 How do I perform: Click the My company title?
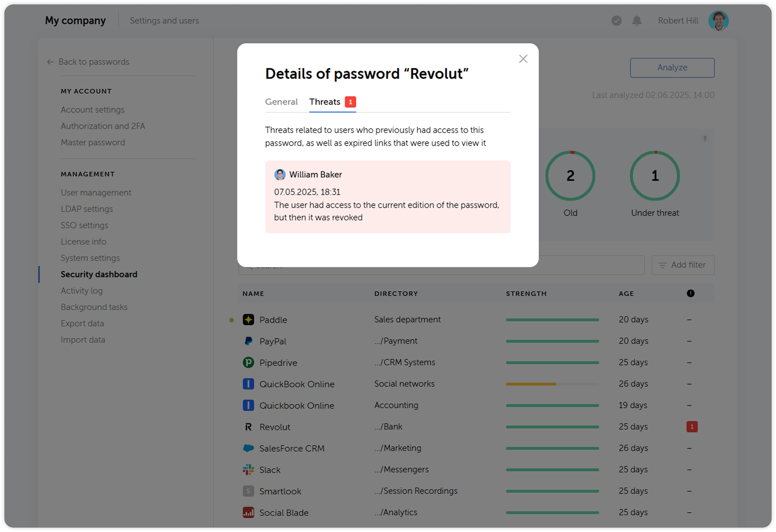tap(75, 20)
